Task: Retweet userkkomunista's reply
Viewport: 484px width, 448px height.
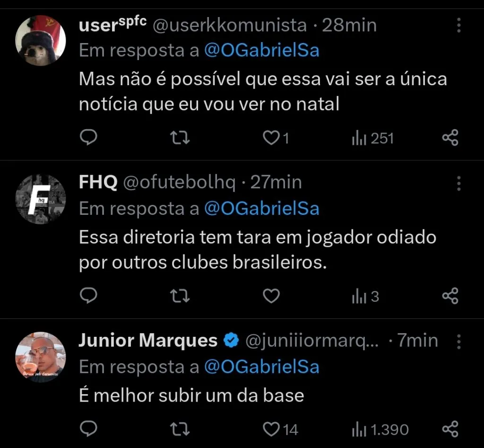Action: click(x=179, y=138)
